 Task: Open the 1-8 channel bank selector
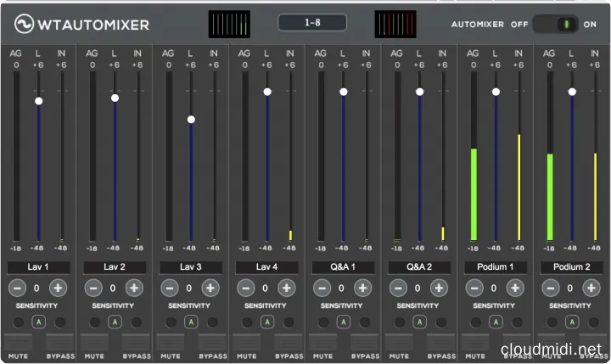(x=311, y=23)
